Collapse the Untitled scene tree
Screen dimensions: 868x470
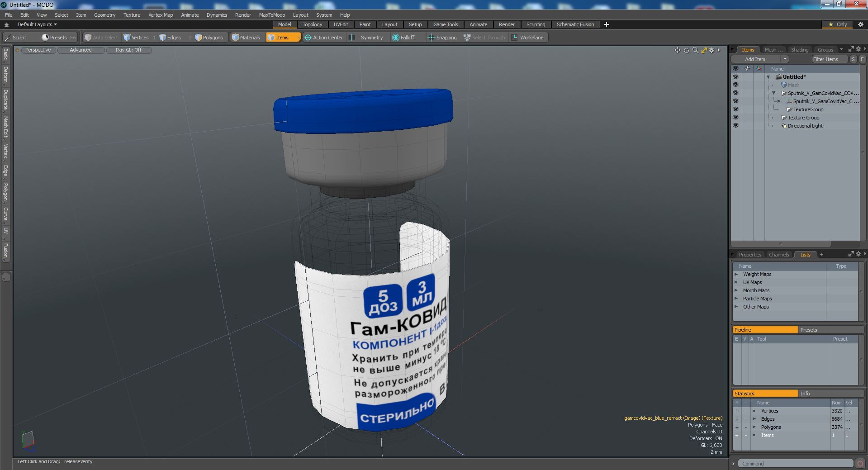[x=768, y=77]
